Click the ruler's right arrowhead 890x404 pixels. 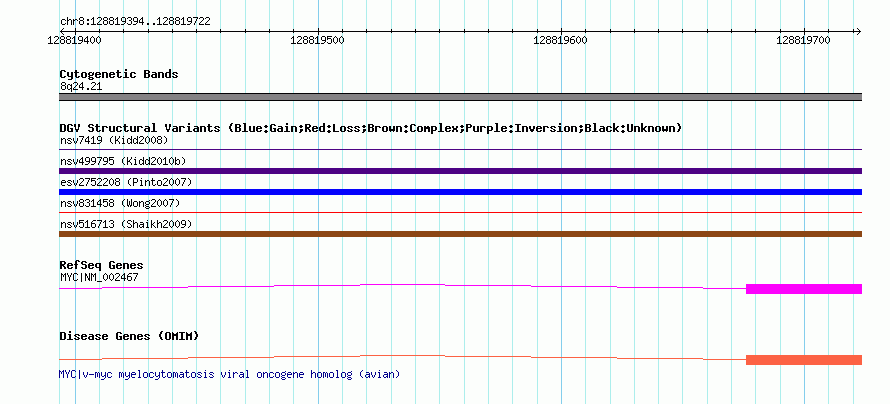click(858, 31)
